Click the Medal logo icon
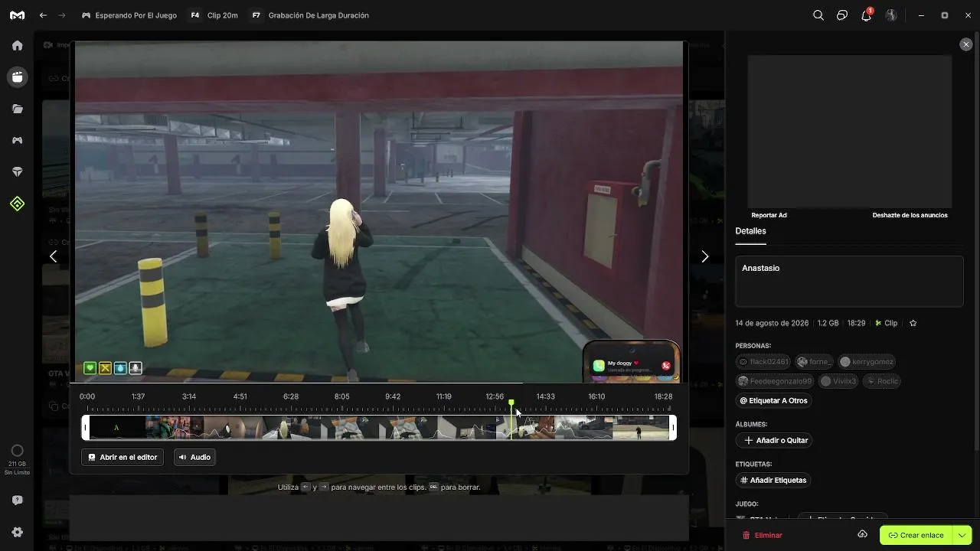Screen dimensions: 980x551 tap(17, 15)
